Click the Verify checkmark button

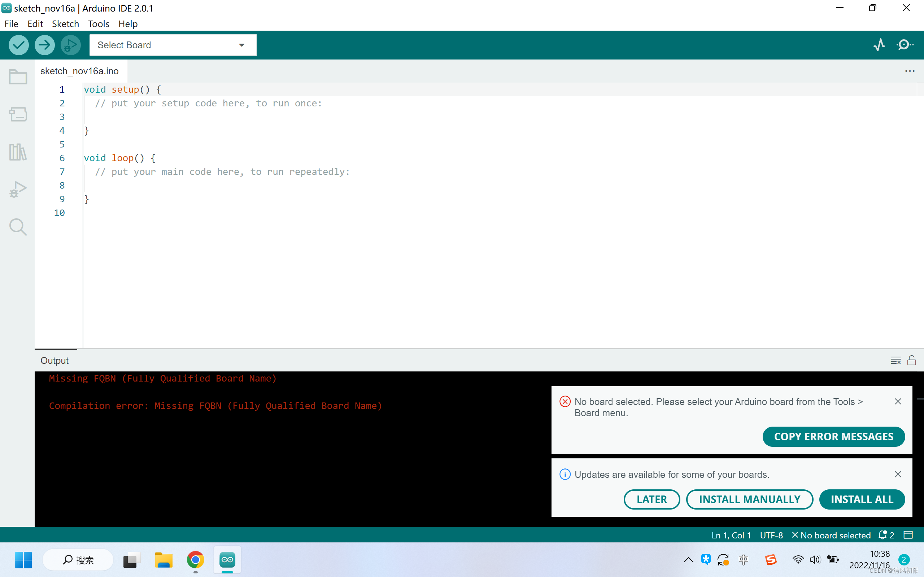18,45
